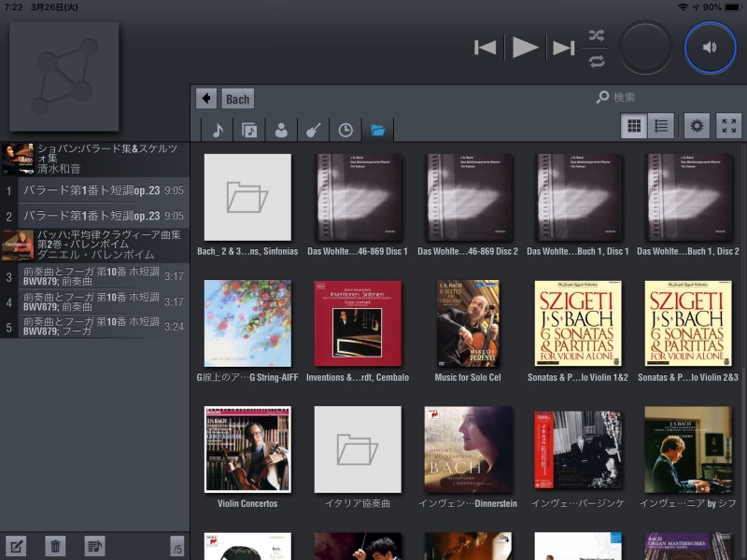Delete playlist items with the trash icon
Screen dimensions: 747x560
tap(55, 546)
